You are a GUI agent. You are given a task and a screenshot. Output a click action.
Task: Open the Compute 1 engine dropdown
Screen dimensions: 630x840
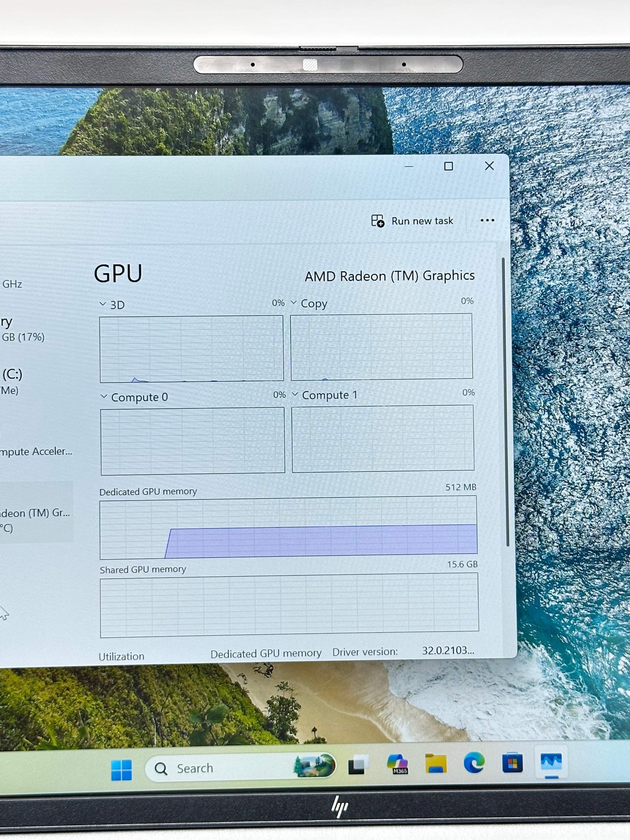click(x=295, y=394)
